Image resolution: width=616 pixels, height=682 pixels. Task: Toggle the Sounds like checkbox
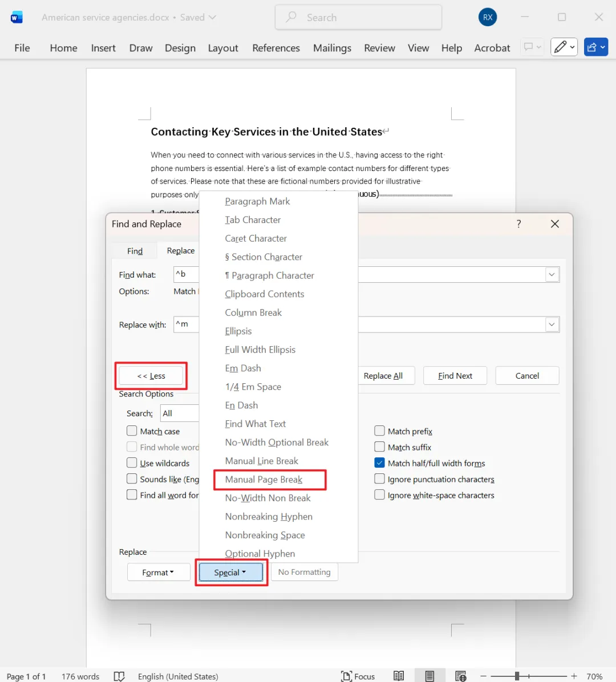tap(132, 479)
